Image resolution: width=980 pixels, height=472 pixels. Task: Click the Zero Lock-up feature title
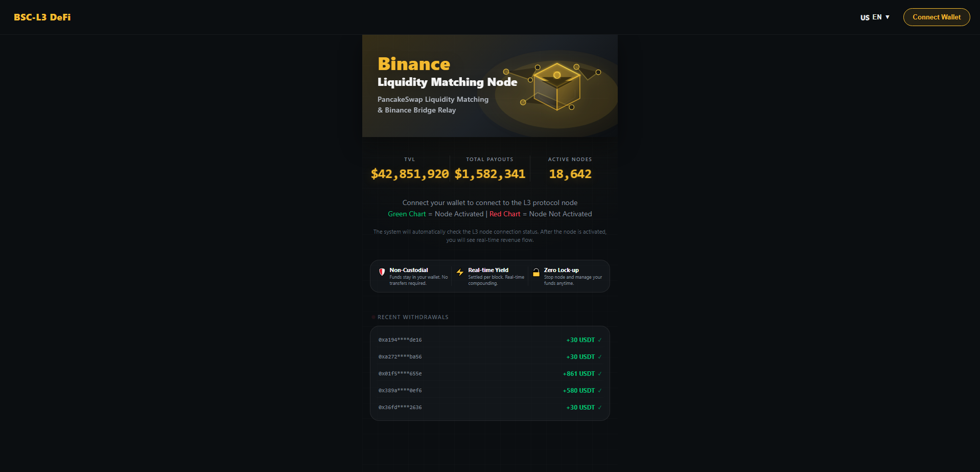(x=562, y=270)
